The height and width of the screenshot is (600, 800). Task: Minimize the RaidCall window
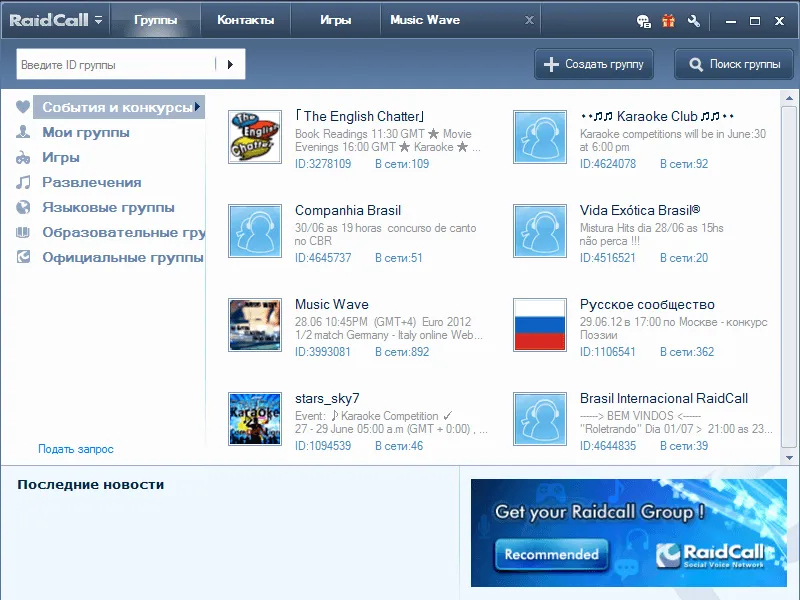[x=731, y=21]
